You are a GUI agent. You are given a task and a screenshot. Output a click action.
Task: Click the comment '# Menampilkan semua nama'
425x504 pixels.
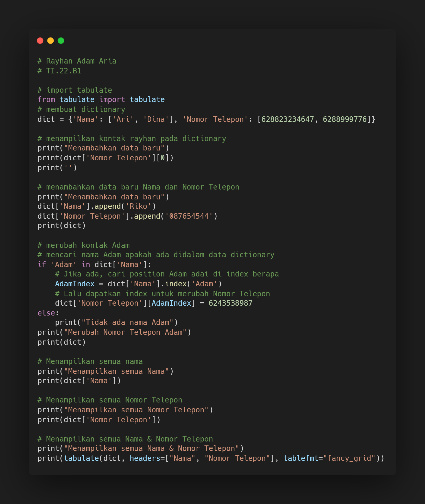coord(90,361)
